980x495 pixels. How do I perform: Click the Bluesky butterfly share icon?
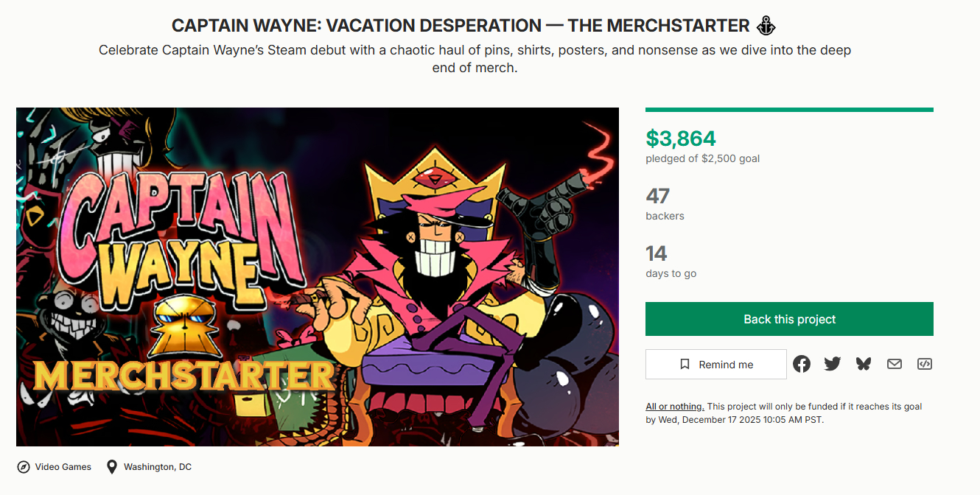tap(864, 364)
